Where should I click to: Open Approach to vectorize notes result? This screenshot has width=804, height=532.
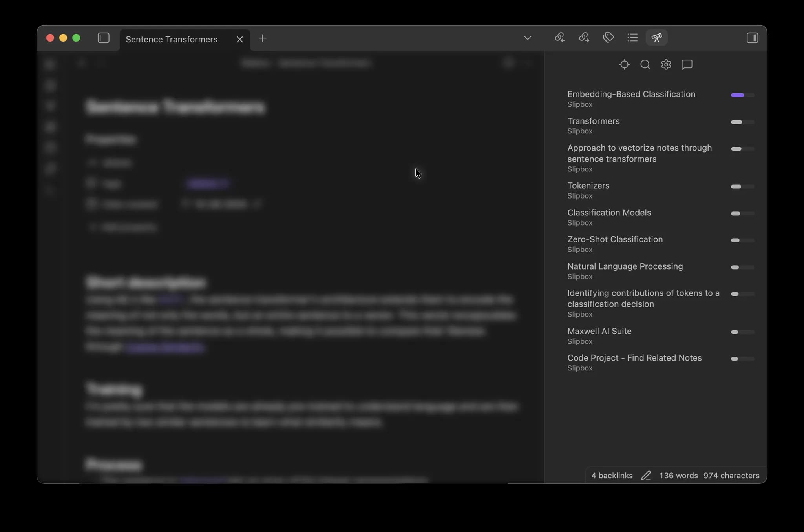(x=640, y=153)
